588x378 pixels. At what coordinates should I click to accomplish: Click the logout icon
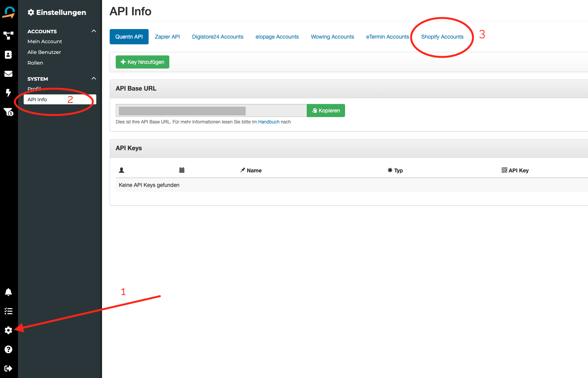(8, 368)
